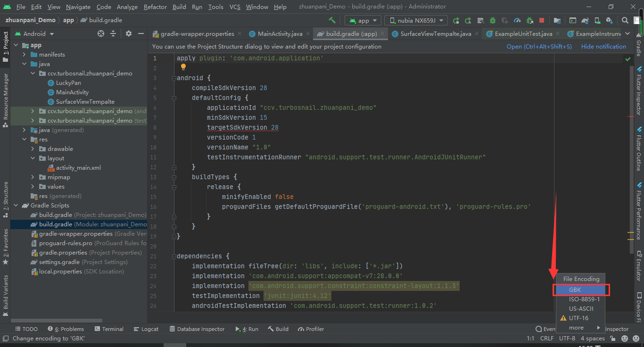The height and width of the screenshot is (347, 644).
Task: Expand the manifests folder
Action: pyautogui.click(x=24, y=54)
